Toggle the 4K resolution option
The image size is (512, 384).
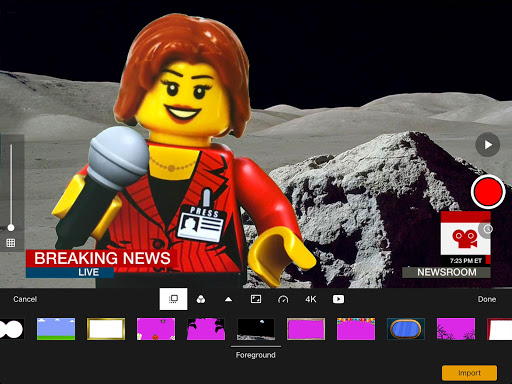click(311, 299)
